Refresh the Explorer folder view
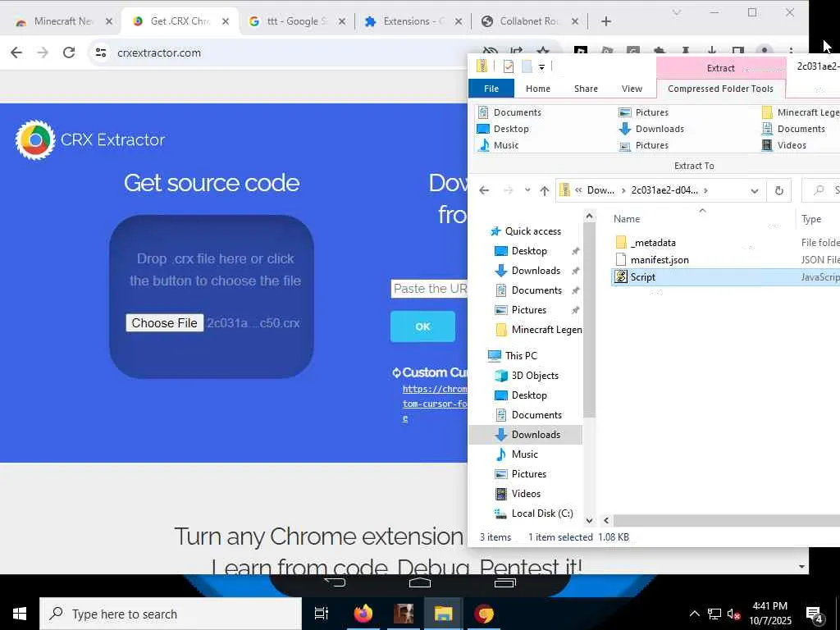 coord(779,190)
